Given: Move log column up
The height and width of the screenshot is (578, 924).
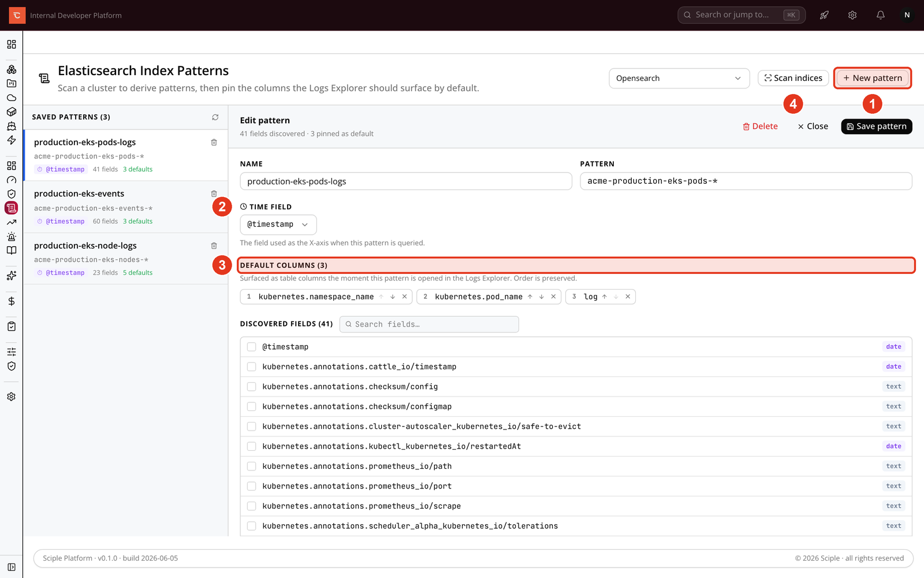Looking at the screenshot, I should point(605,297).
